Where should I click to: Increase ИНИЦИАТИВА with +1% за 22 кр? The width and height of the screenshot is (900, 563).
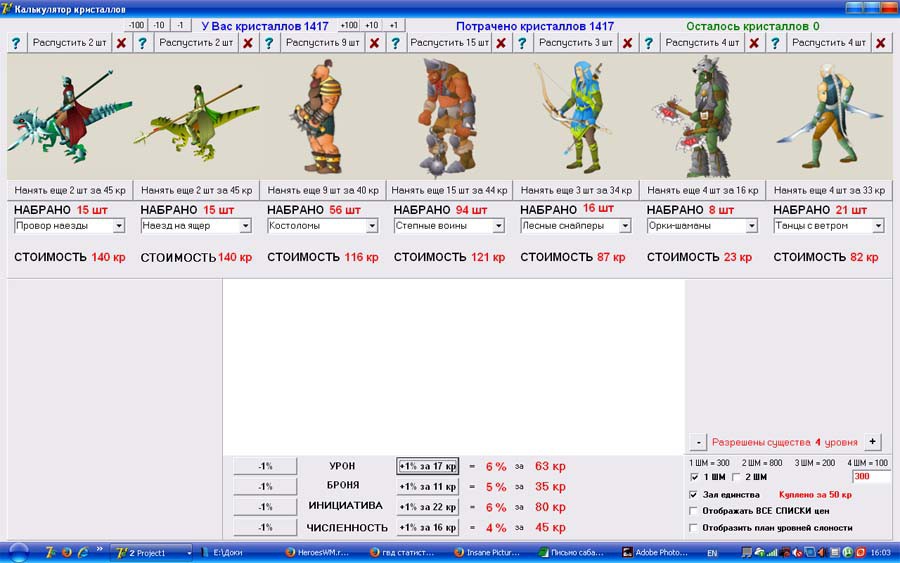tap(428, 507)
